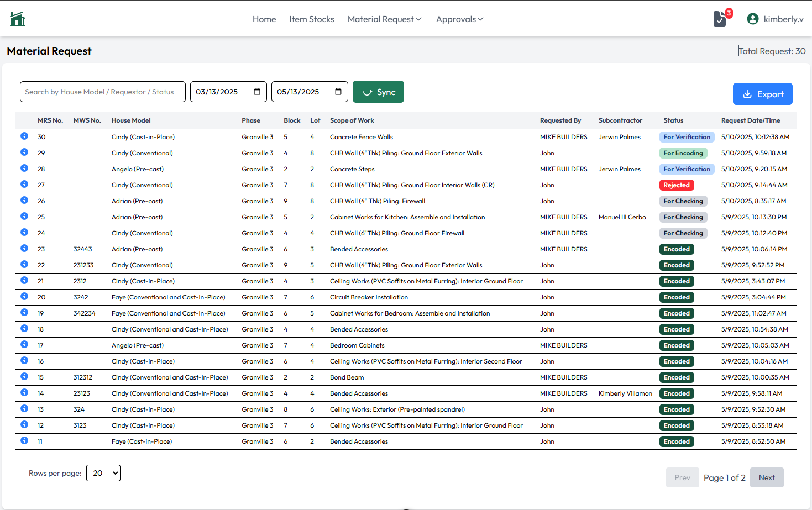The width and height of the screenshot is (812, 510).
Task: Click the house logo icon
Action: pyautogui.click(x=18, y=19)
